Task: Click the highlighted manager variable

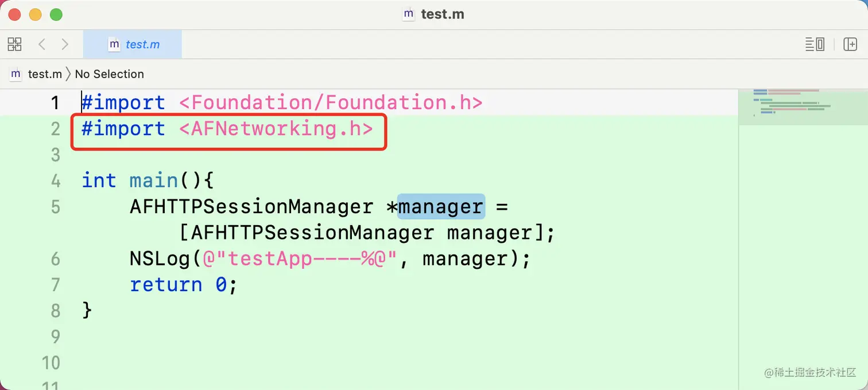Action: pos(441,207)
